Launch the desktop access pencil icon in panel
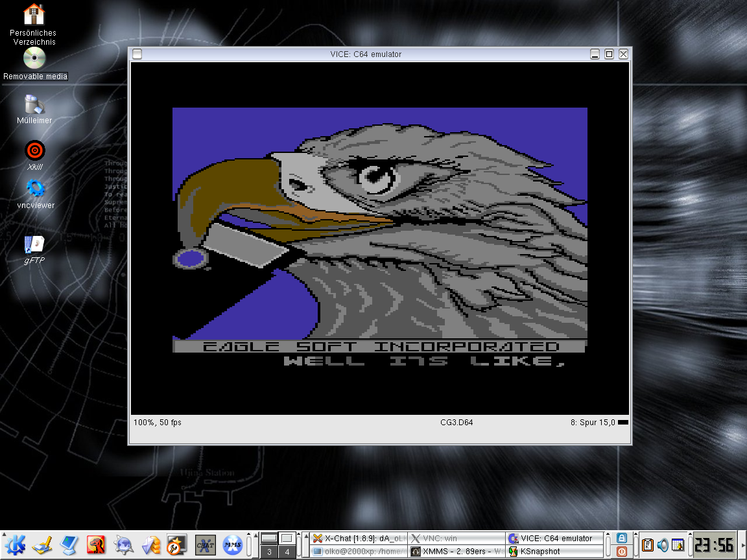 pyautogui.click(x=42, y=545)
